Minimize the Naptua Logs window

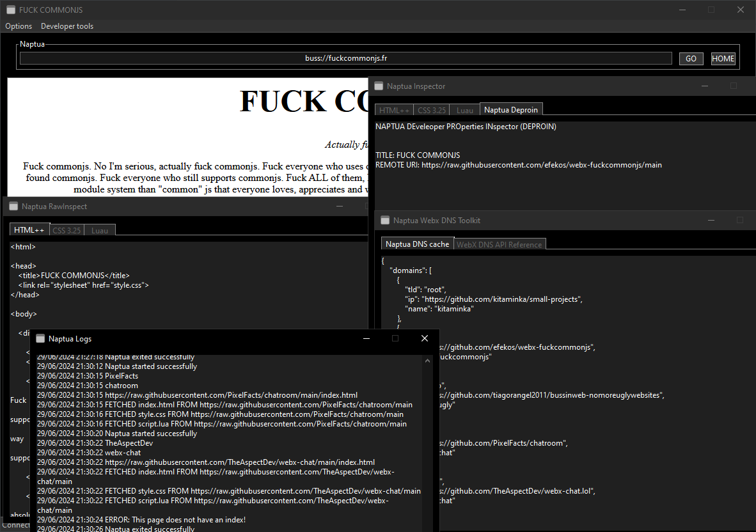click(x=366, y=338)
